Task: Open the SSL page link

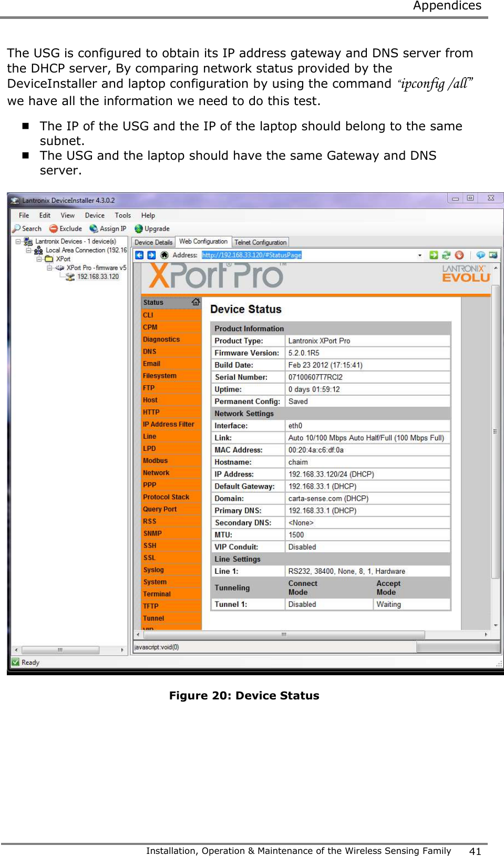Action: point(150,558)
